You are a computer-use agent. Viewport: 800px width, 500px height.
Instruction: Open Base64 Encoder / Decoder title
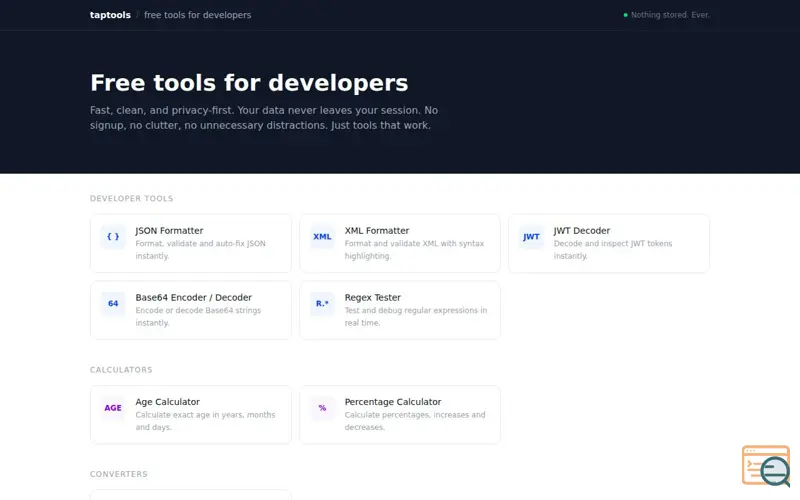(193, 297)
